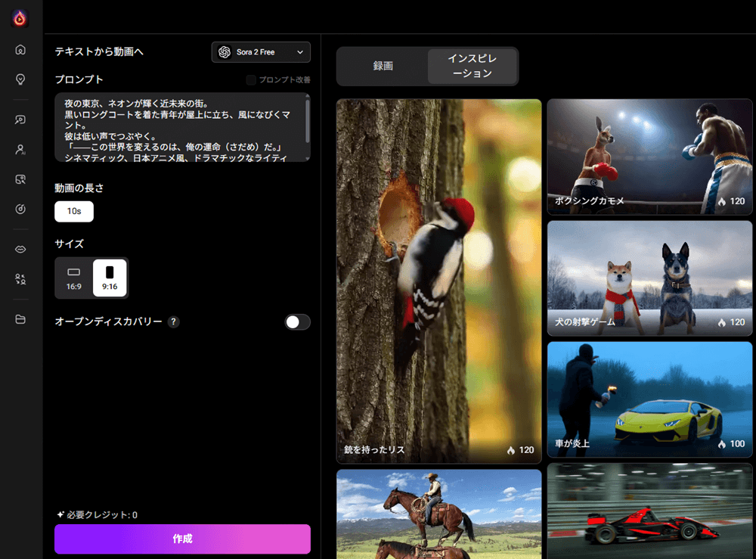Select the インスピレーション tab
The image size is (756, 559).
click(x=472, y=66)
